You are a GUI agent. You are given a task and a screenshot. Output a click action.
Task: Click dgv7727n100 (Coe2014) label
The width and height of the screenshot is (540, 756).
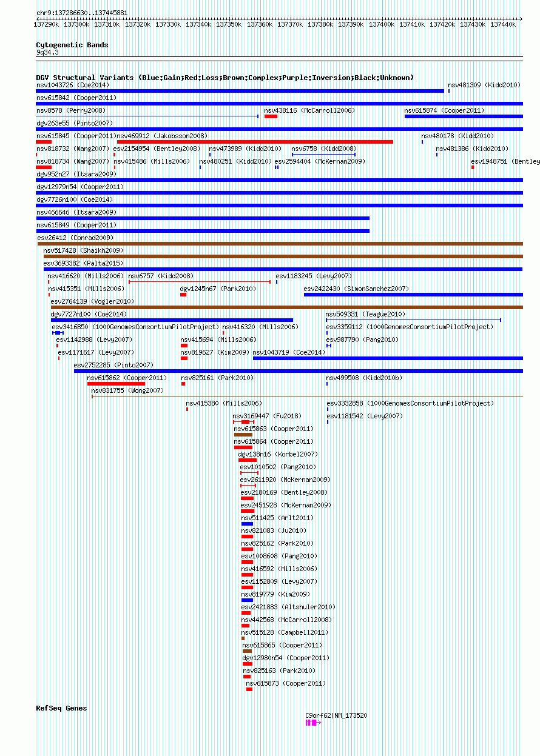coord(89,314)
